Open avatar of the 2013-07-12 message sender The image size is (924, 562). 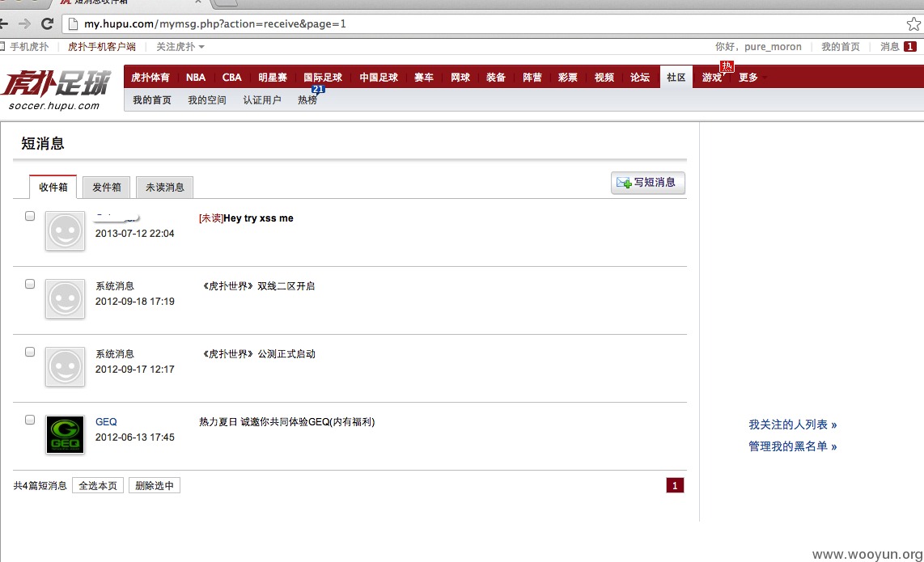[65, 231]
